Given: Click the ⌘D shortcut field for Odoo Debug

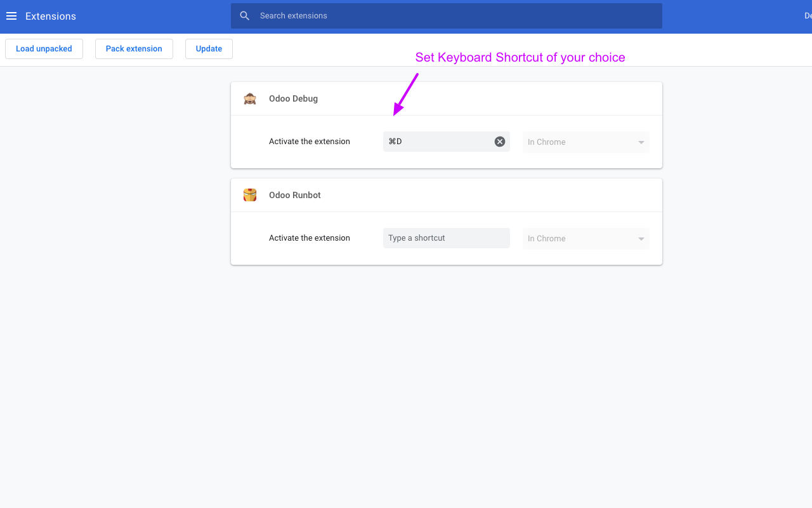Looking at the screenshot, I should point(438,142).
